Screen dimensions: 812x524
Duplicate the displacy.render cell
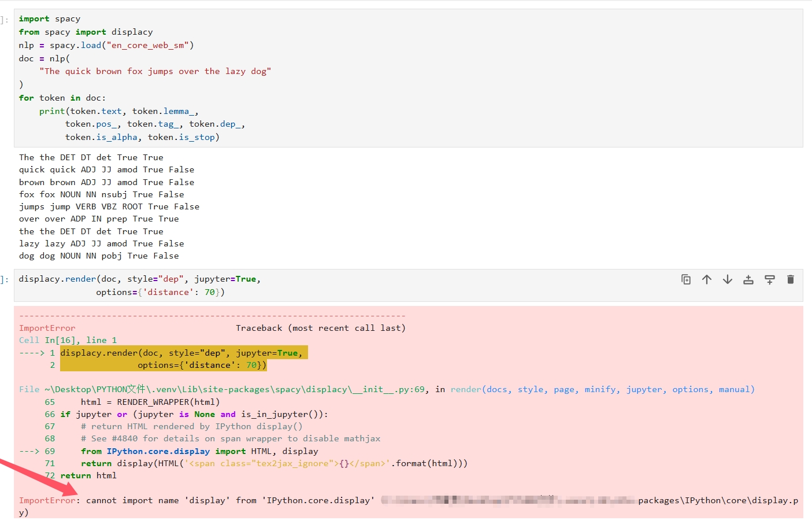686,279
